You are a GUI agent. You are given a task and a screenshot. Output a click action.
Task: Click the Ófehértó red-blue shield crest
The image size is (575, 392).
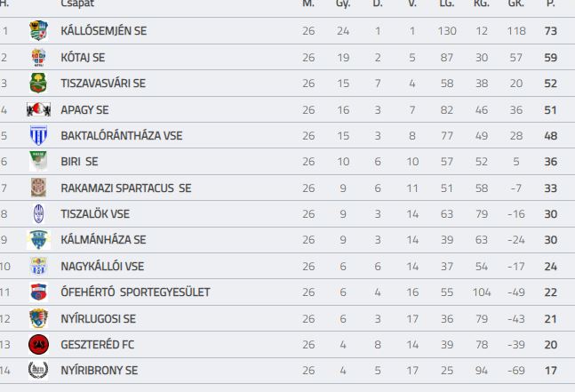[x=38, y=292]
